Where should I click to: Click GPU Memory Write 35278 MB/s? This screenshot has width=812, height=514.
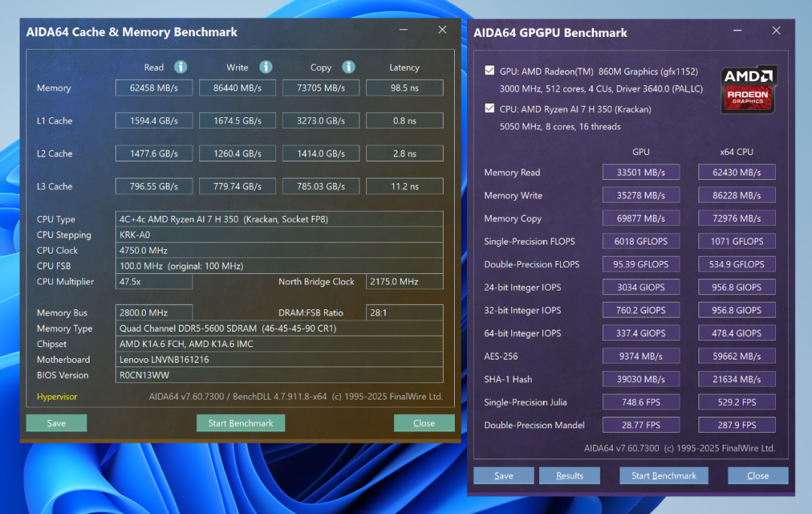pyautogui.click(x=641, y=196)
